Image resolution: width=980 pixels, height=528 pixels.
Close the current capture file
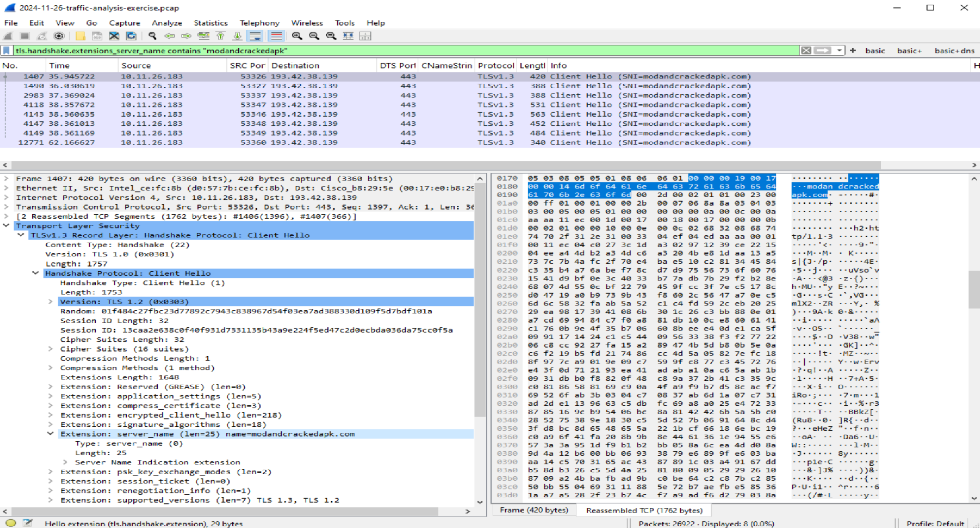114,36
